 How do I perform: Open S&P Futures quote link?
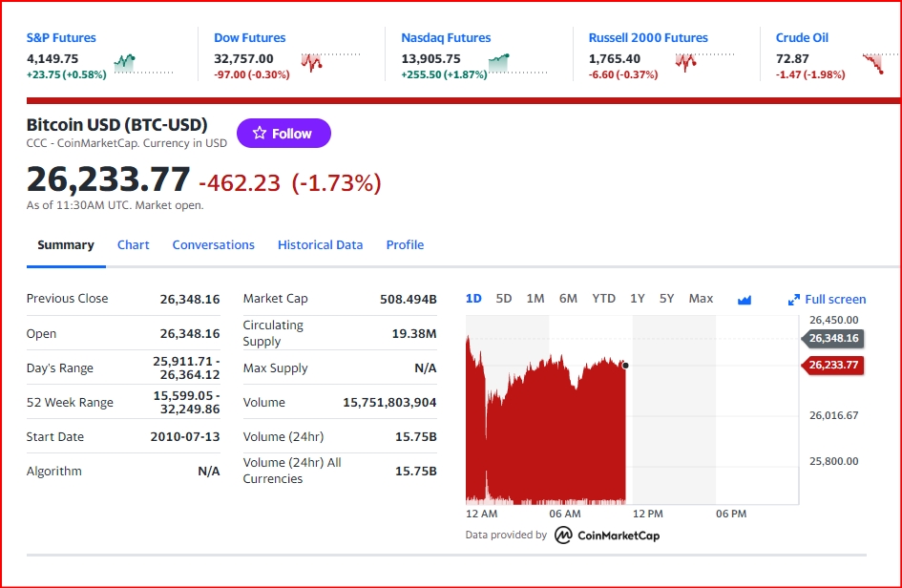click(x=61, y=38)
